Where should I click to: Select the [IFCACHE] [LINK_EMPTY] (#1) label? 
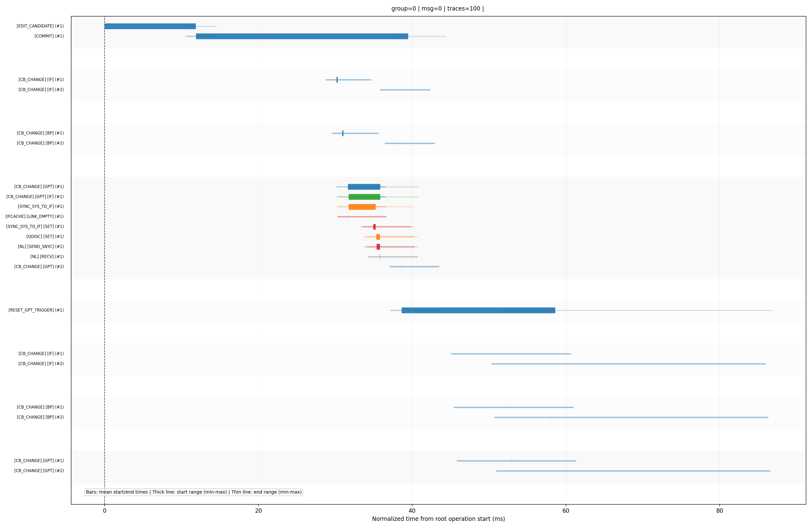pyautogui.click(x=34, y=217)
